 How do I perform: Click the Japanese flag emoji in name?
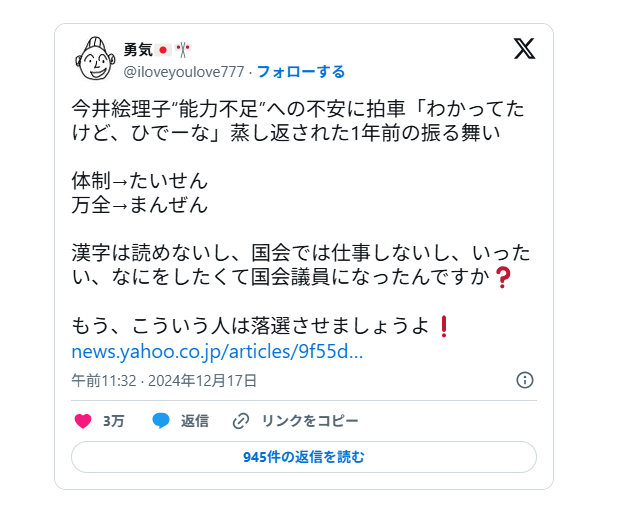[163, 50]
